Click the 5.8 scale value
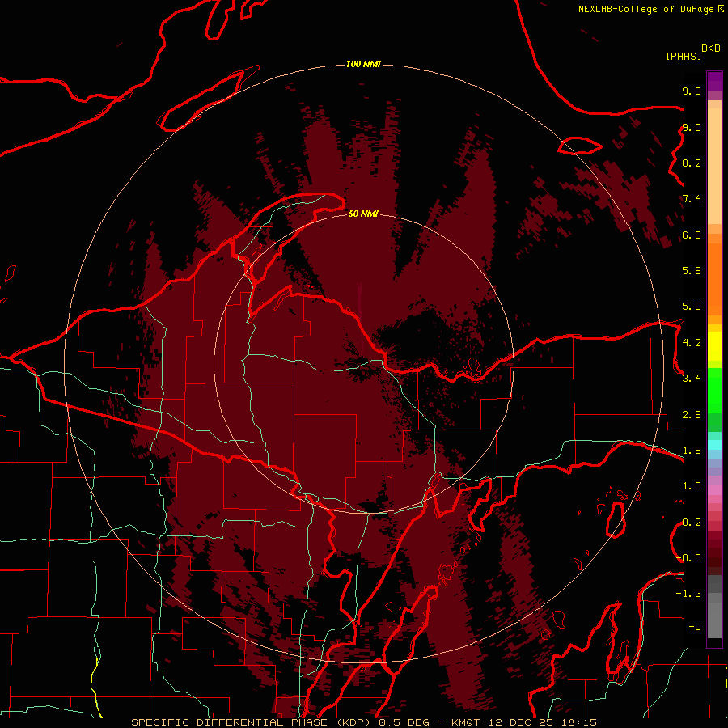The height and width of the screenshot is (728, 728). [692, 270]
